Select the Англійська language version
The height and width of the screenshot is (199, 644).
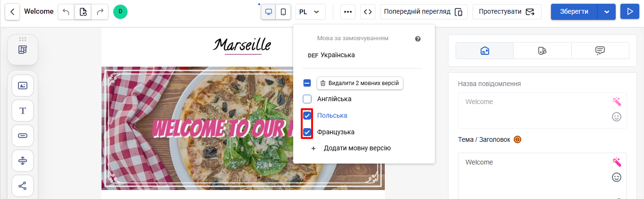(x=334, y=99)
